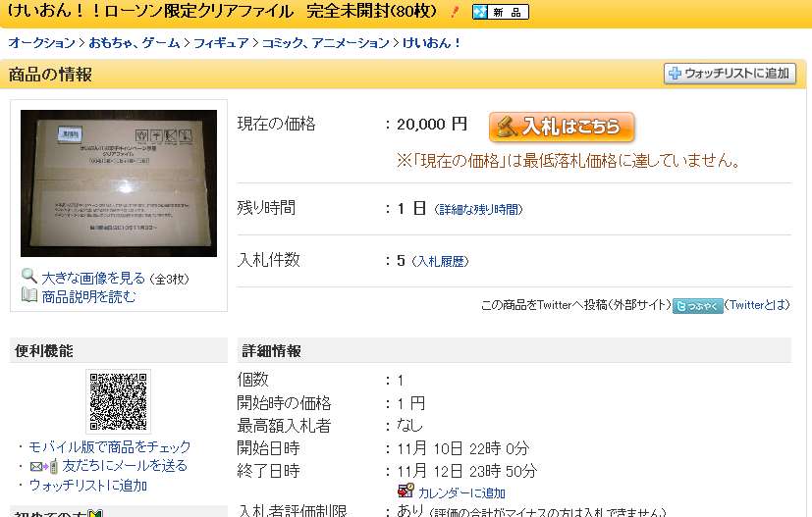The width and height of the screenshot is (812, 517).
Task: Open the sidebar ウォッチリストに追加 link
Action: pos(88,486)
